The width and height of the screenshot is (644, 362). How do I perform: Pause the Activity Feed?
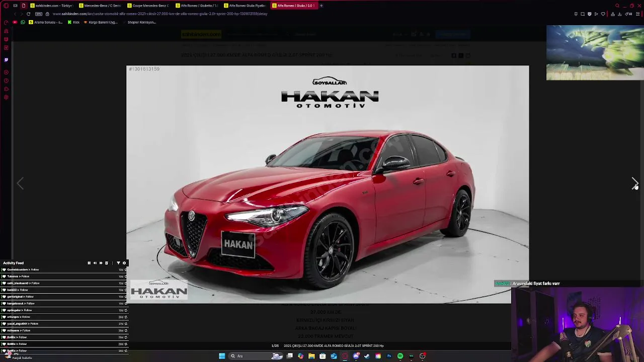(x=89, y=263)
